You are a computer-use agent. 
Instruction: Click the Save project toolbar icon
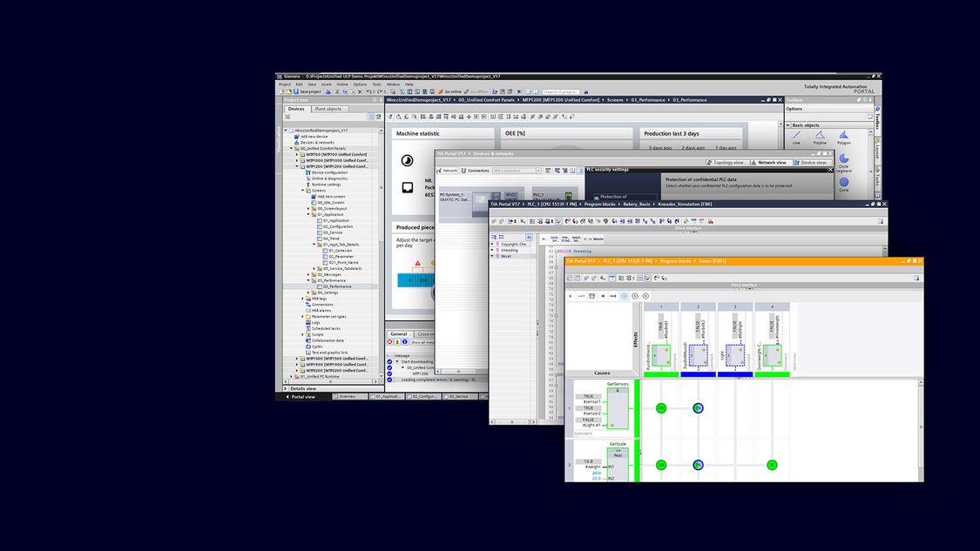click(296, 92)
